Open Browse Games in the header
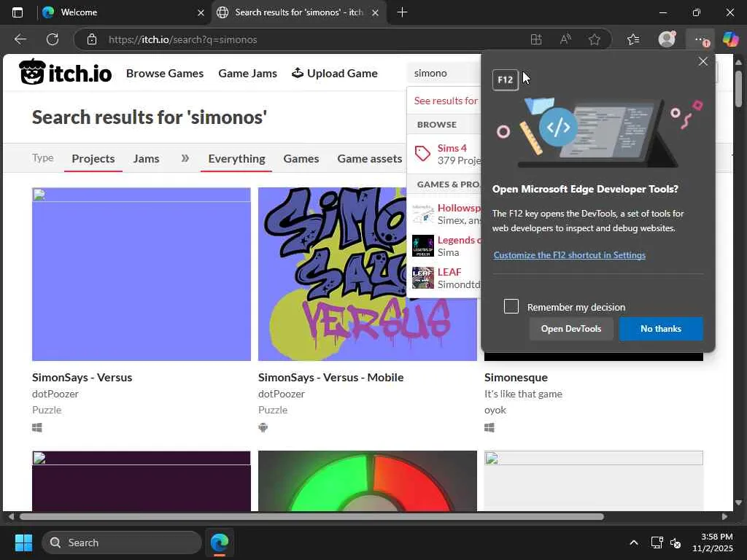 [165, 74]
